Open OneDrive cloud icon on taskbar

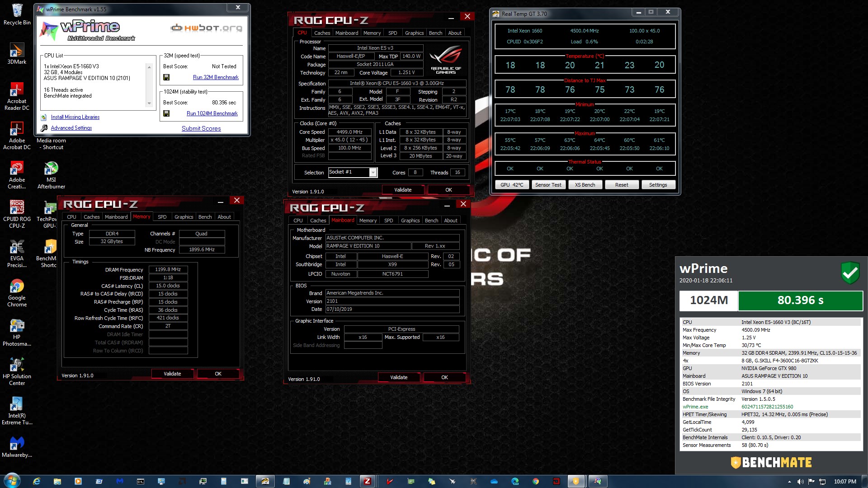pos(494,481)
